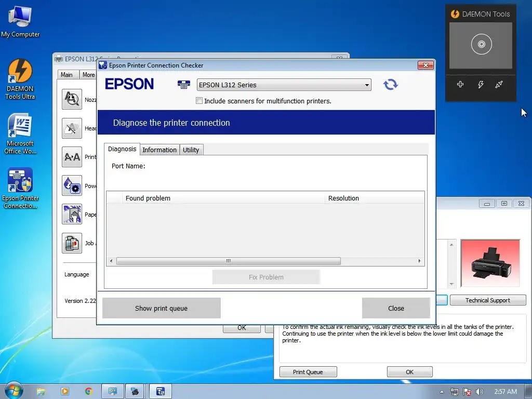
Task: Click the Found problem column header
Action: click(x=223, y=198)
